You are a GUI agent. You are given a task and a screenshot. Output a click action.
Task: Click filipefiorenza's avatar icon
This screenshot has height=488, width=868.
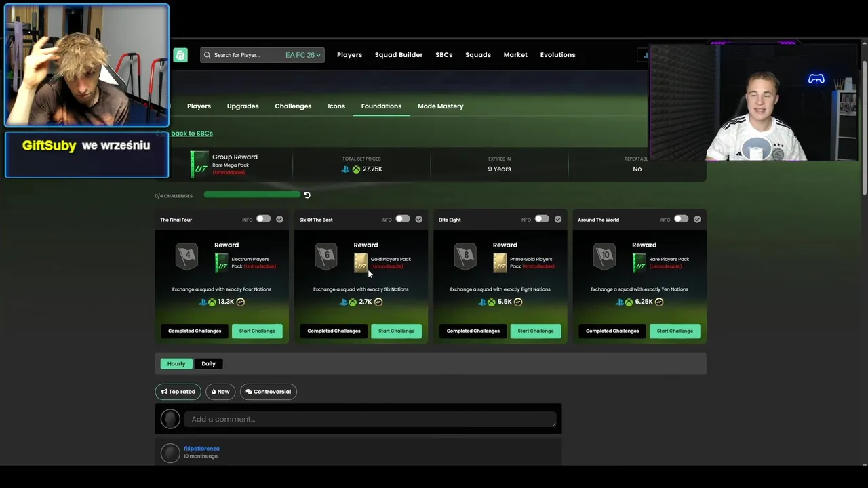(x=170, y=452)
